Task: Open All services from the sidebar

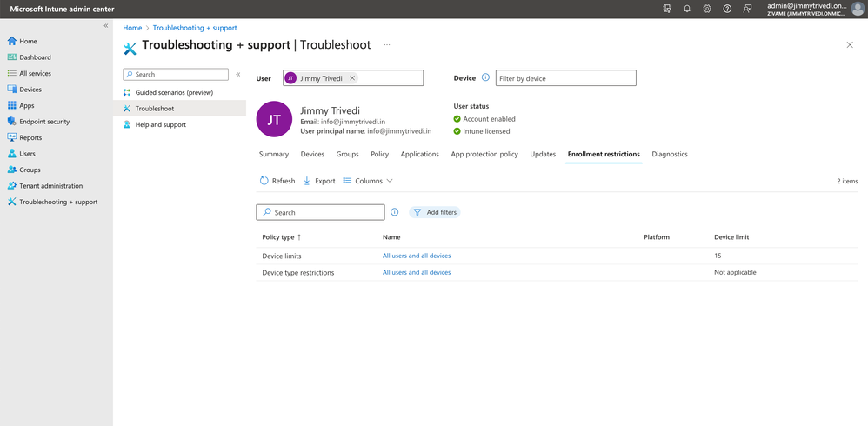Action: coord(30,73)
